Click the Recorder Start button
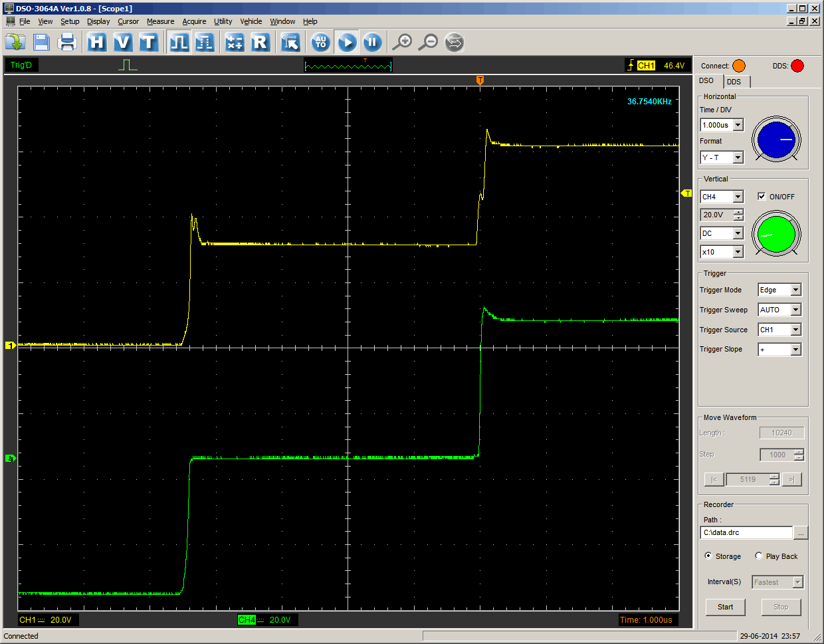The width and height of the screenshot is (824, 644). pos(725,607)
